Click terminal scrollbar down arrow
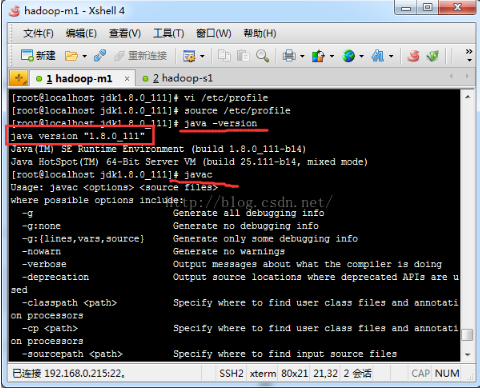Viewport: 480px width, 392px height. (x=468, y=355)
